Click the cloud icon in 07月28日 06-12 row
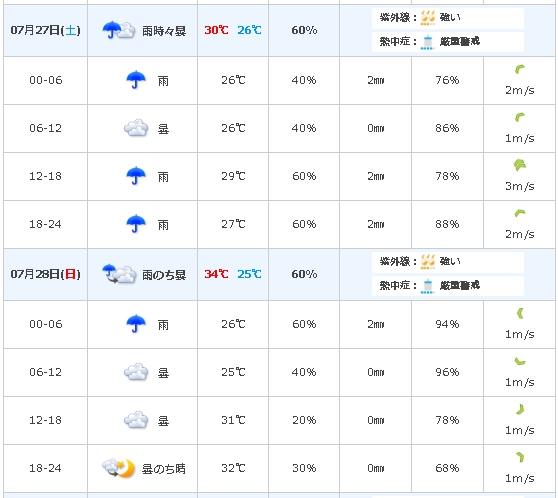Image resolution: width=558 pixels, height=498 pixels. pos(136,372)
